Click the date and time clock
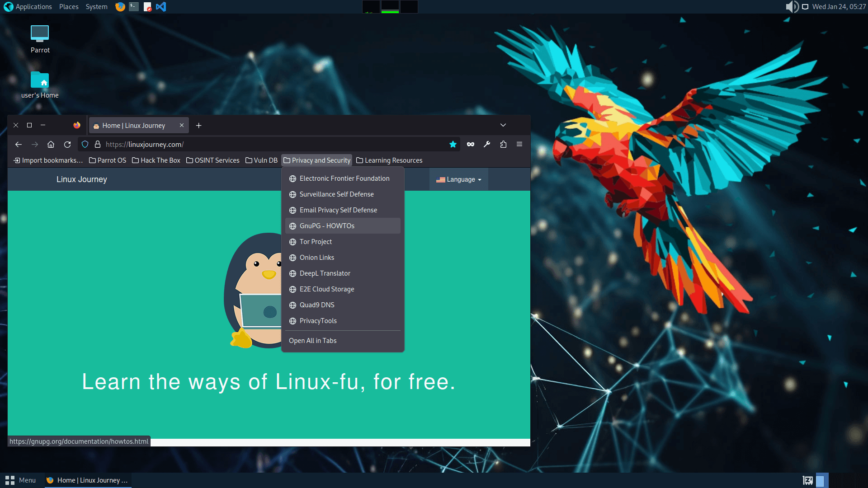868x488 pixels. pos(839,7)
